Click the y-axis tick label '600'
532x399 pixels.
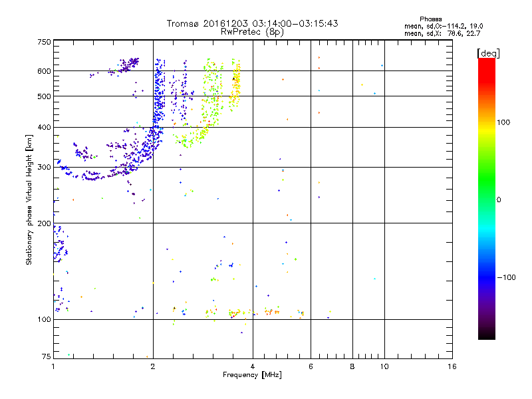pyautogui.click(x=44, y=71)
